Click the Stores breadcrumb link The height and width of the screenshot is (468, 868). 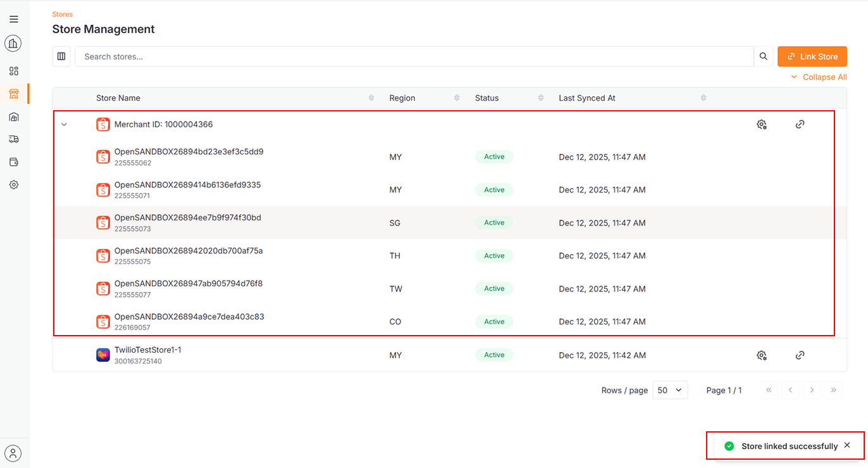click(x=62, y=14)
